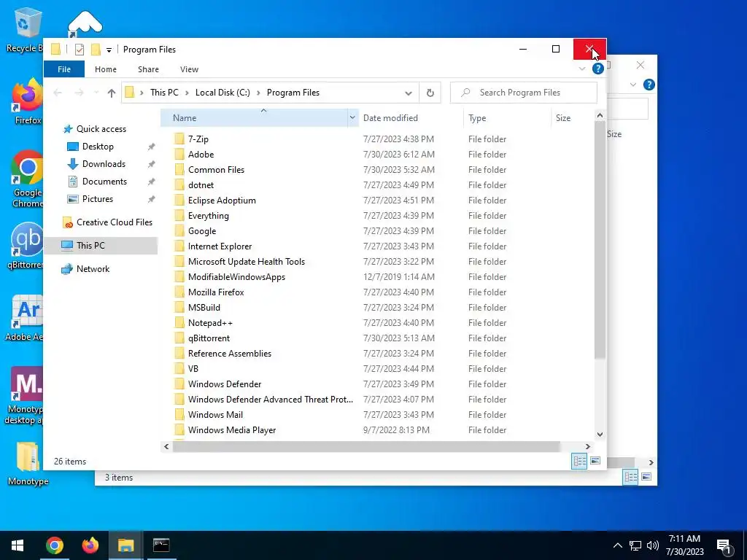Refresh the Program Files folder
This screenshot has width=747, height=560.
430,93
